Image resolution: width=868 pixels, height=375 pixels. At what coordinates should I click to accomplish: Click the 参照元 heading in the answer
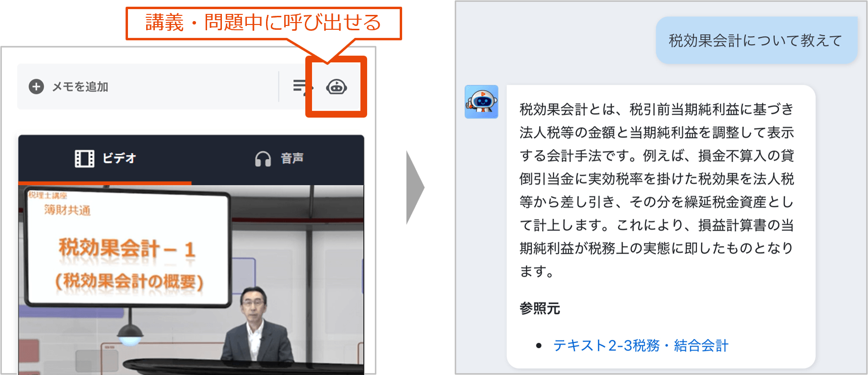coord(539,308)
